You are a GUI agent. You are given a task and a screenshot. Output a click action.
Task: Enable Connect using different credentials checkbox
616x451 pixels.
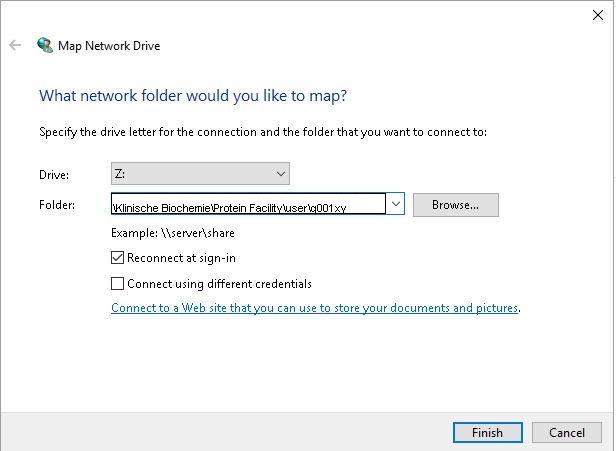pyautogui.click(x=117, y=283)
